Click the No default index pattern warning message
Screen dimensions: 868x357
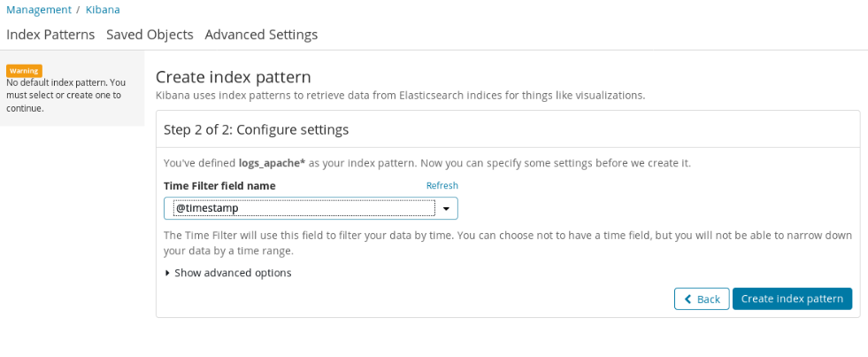point(65,95)
